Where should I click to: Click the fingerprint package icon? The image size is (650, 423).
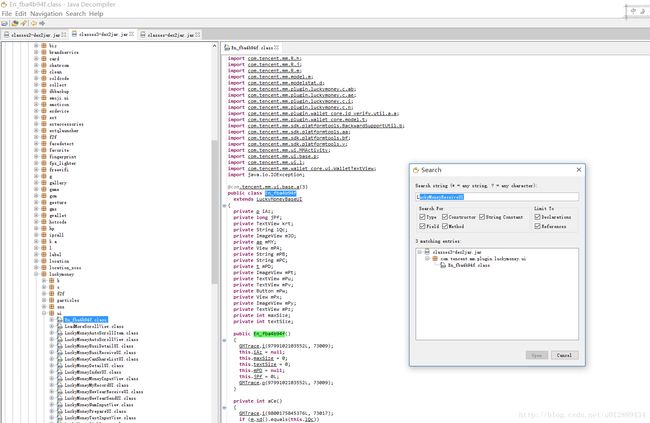pos(44,157)
